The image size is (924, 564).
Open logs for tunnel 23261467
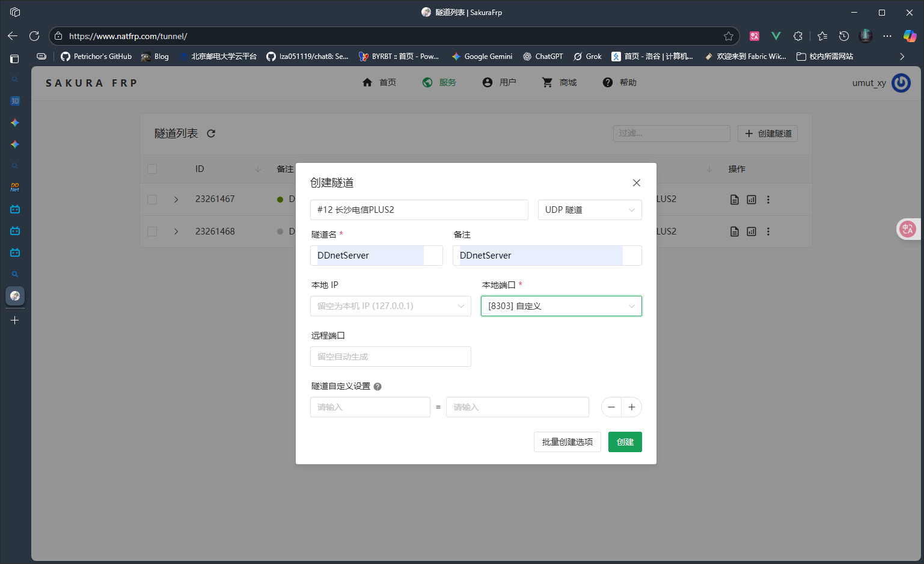coord(734,199)
